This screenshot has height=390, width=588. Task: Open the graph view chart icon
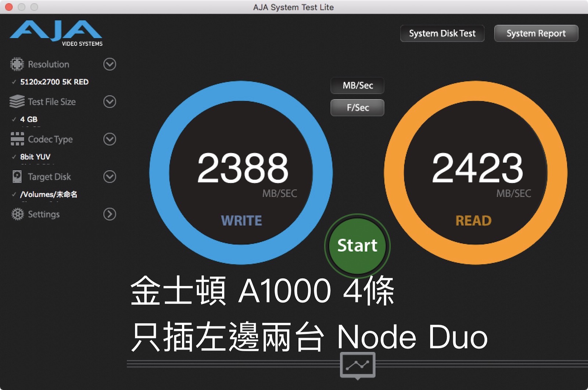click(x=358, y=365)
